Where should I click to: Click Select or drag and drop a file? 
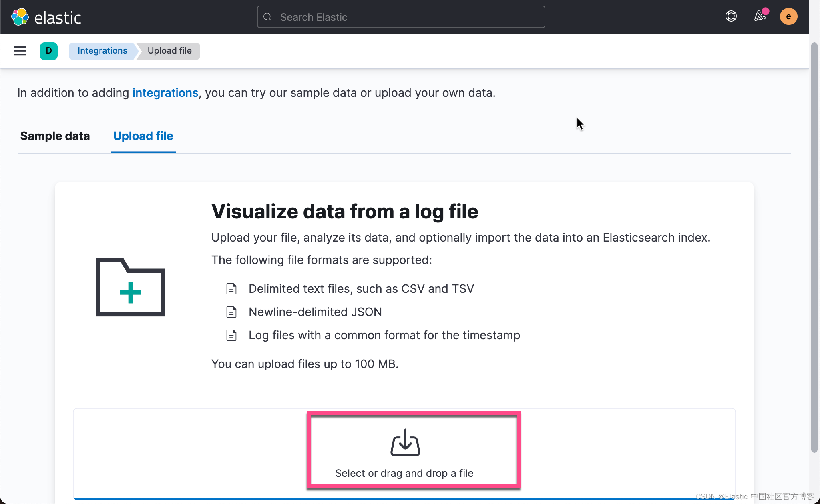pyautogui.click(x=404, y=473)
